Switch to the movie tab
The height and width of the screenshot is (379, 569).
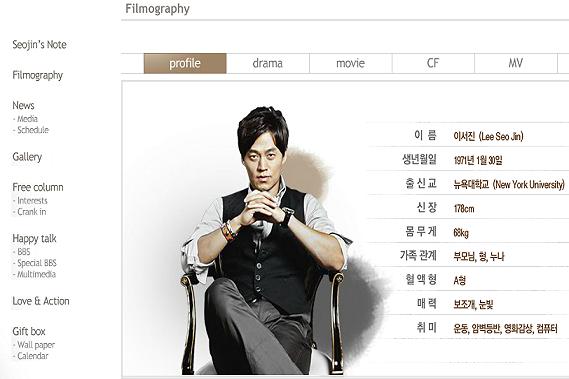pyautogui.click(x=351, y=63)
